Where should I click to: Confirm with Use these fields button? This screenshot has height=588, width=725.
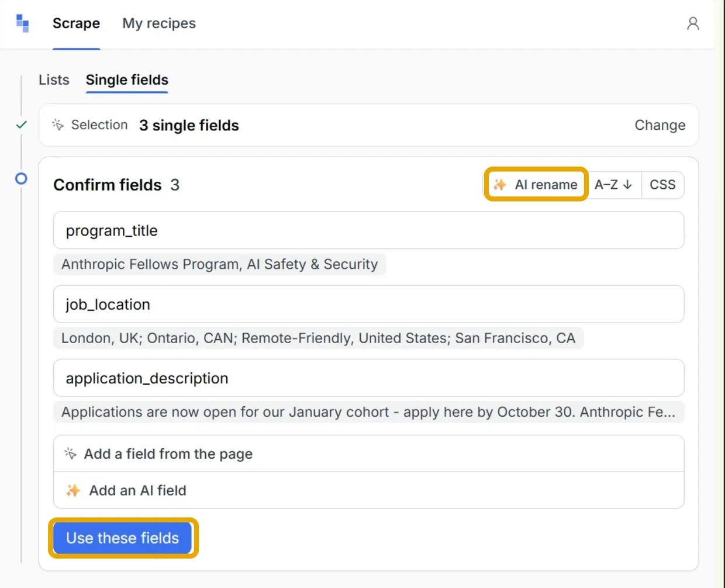(123, 538)
